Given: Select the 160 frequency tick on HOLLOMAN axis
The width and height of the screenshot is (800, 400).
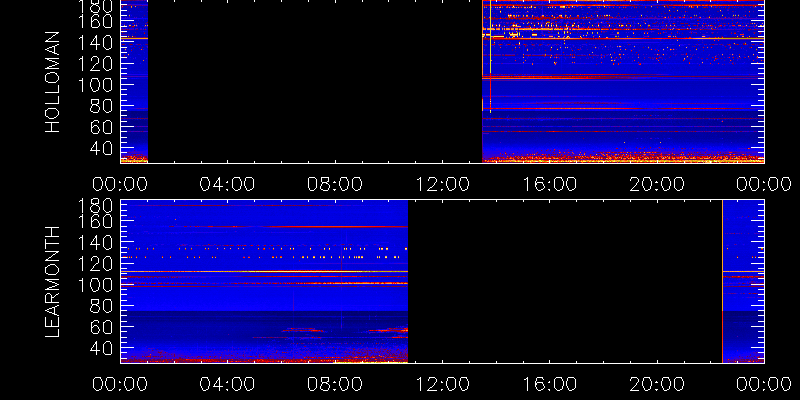Looking at the screenshot, I should (95, 21).
